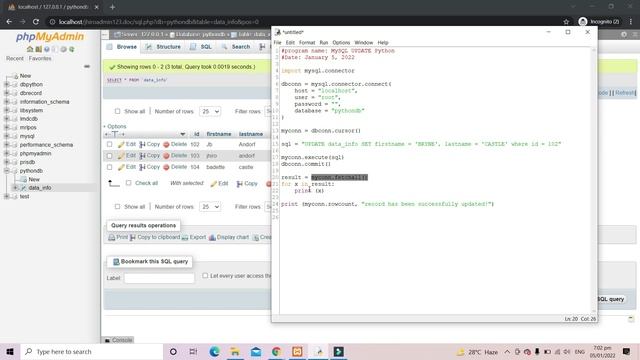Screen dimensions: 640x360
Task: Open the Help menu in IDLE editor
Action: click(x=383, y=42)
